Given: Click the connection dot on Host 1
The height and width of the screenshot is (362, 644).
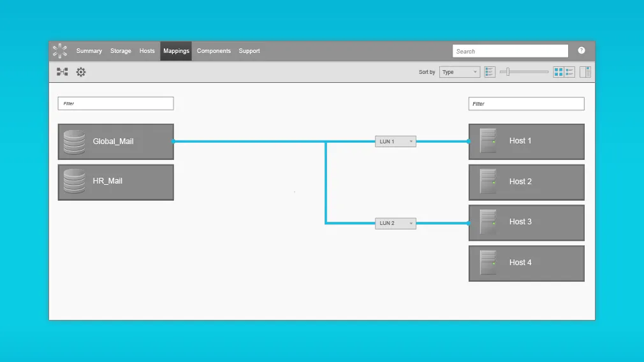Looking at the screenshot, I should pos(469,141).
